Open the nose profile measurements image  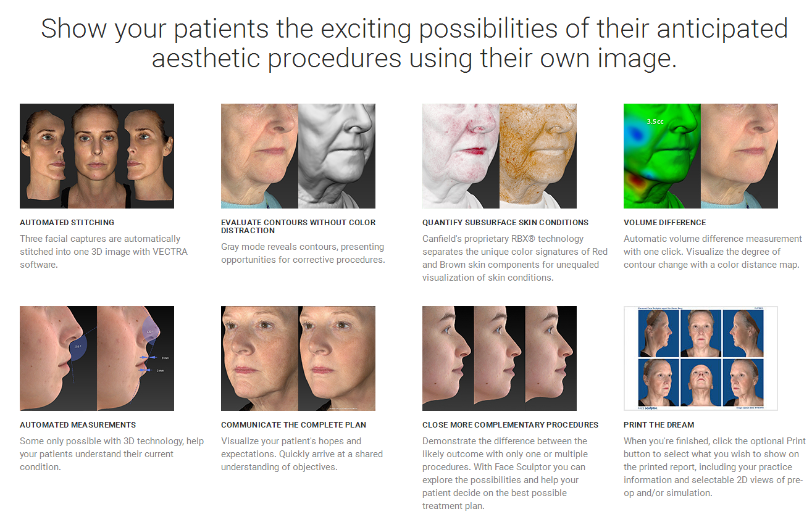[97, 358]
